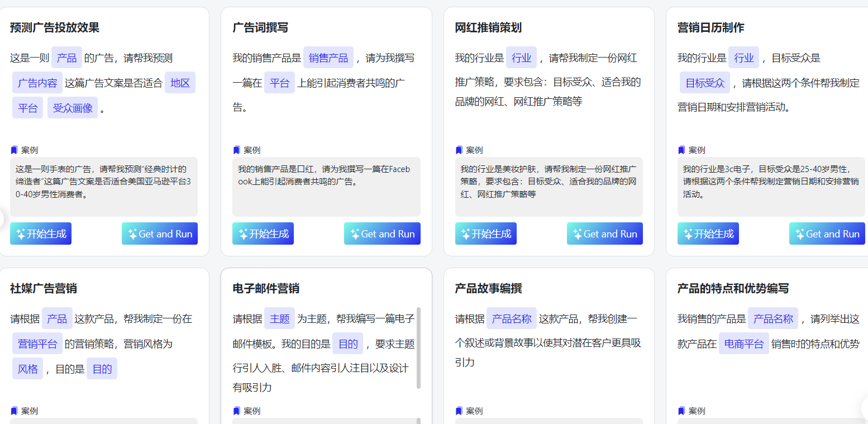The height and width of the screenshot is (424, 868).
Task: Click bookmark icon beside 案例 in 产品的特点和优势编写 card
Action: click(681, 411)
